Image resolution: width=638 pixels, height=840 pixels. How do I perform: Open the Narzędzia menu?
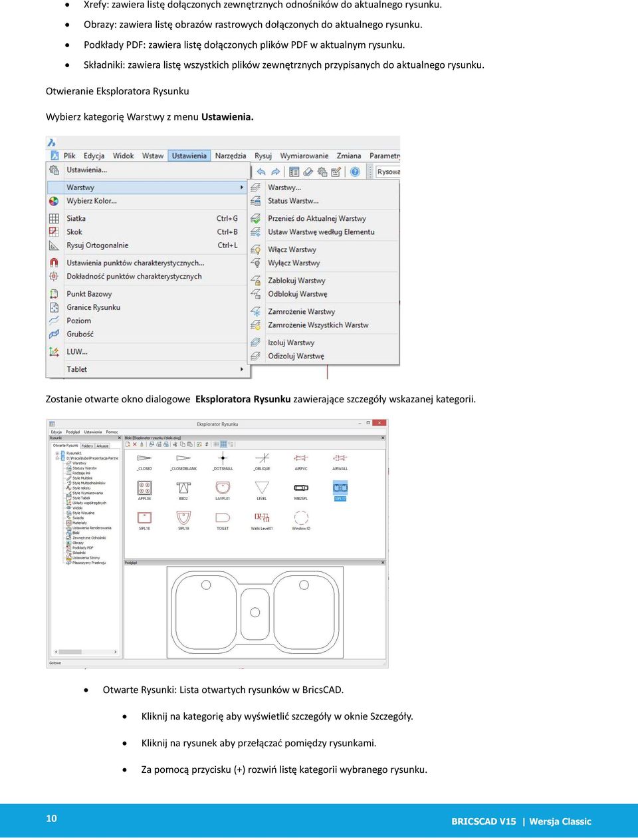point(231,156)
